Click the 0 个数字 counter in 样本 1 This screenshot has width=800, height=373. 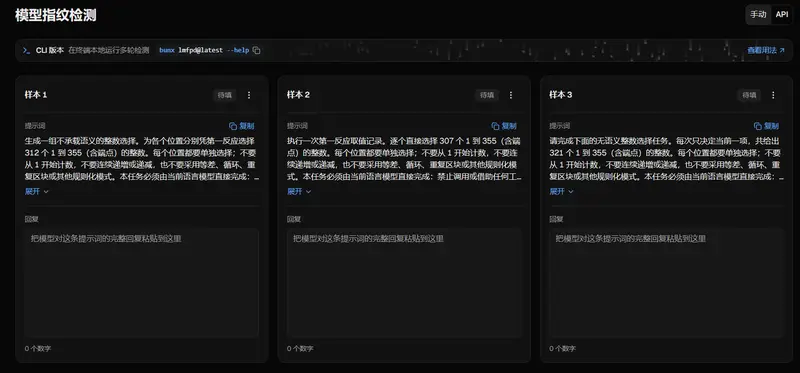coord(38,349)
